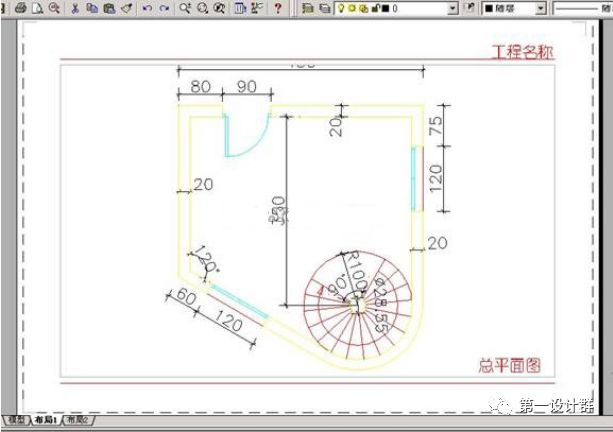Open the linetype control box
Screen dimensions: 613x432
583,8
